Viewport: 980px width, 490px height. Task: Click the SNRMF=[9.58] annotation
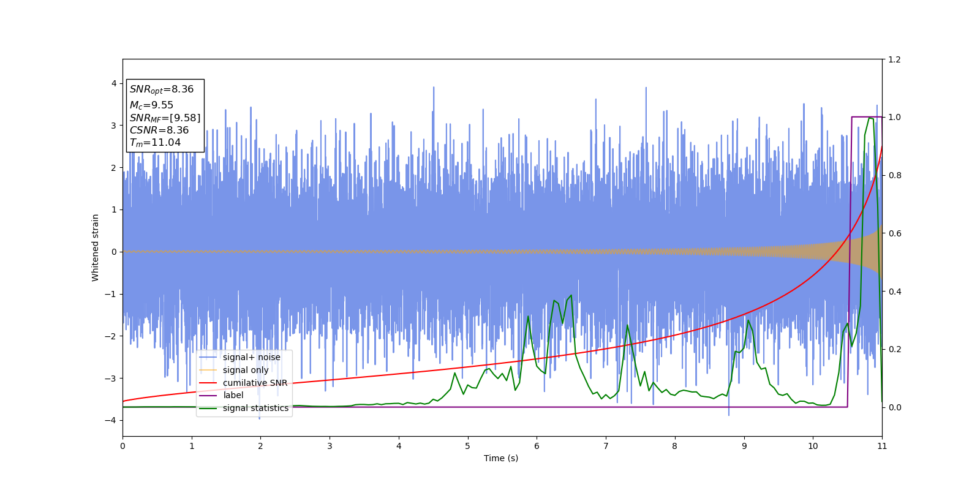[x=165, y=118]
